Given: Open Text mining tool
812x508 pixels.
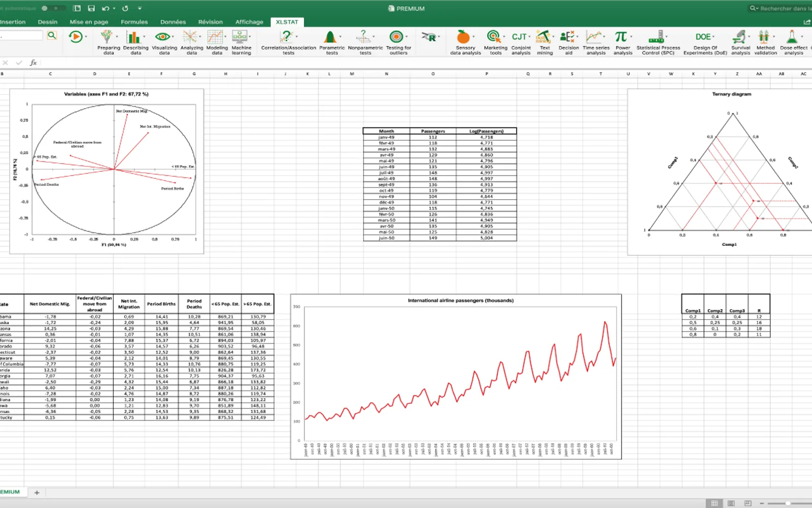Looking at the screenshot, I should pyautogui.click(x=545, y=42).
